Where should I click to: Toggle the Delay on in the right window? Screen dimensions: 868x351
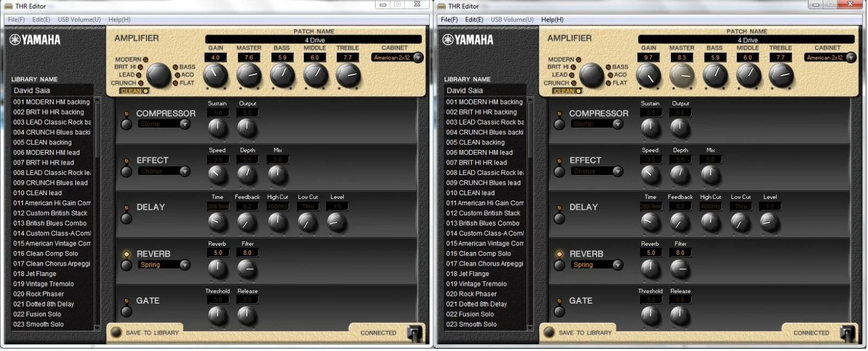pyautogui.click(x=560, y=218)
